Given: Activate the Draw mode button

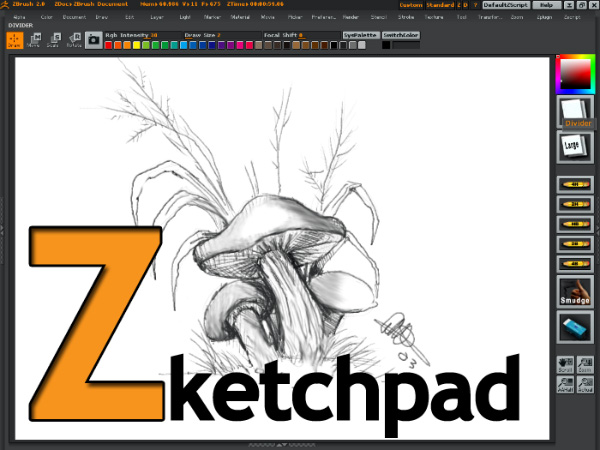Looking at the screenshot, I should pyautogui.click(x=15, y=40).
